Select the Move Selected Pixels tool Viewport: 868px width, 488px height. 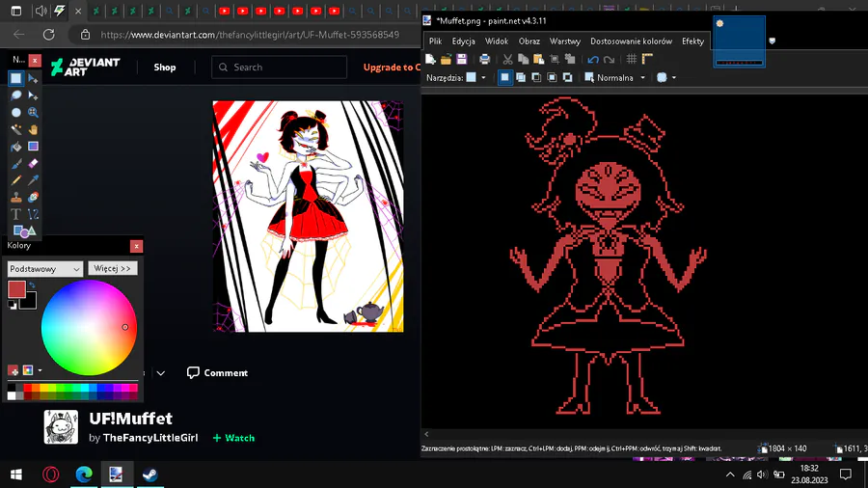pos(33,78)
